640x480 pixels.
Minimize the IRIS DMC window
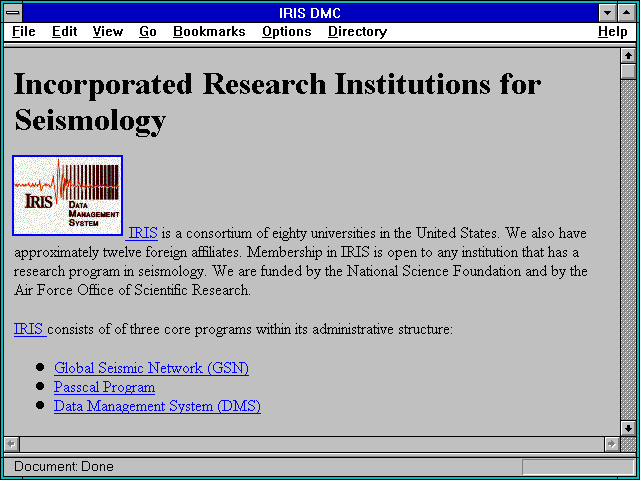pos(607,13)
